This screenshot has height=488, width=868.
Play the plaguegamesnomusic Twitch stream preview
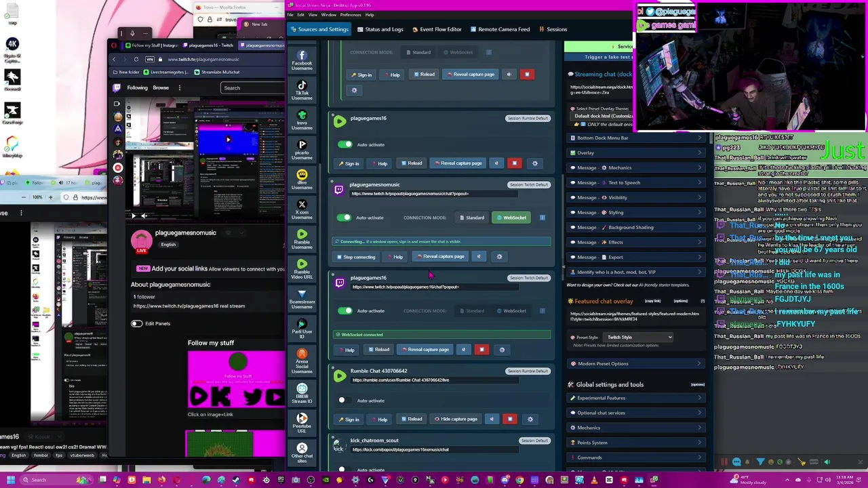(x=134, y=216)
